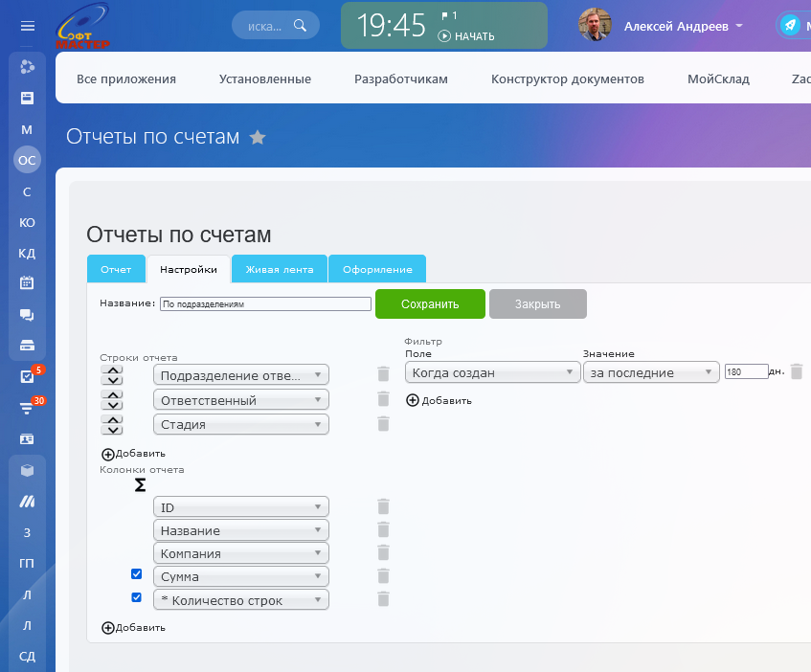Delete the Количество строк column trash icon
The image size is (811, 672).
click(383, 598)
